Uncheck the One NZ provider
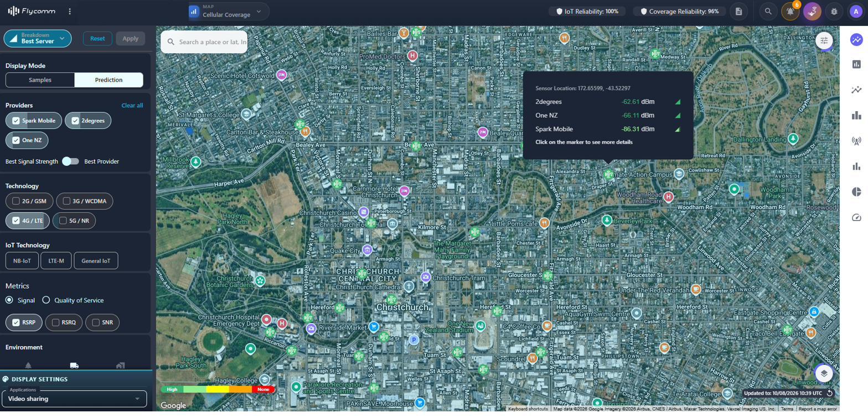The height and width of the screenshot is (418, 868). (x=27, y=140)
